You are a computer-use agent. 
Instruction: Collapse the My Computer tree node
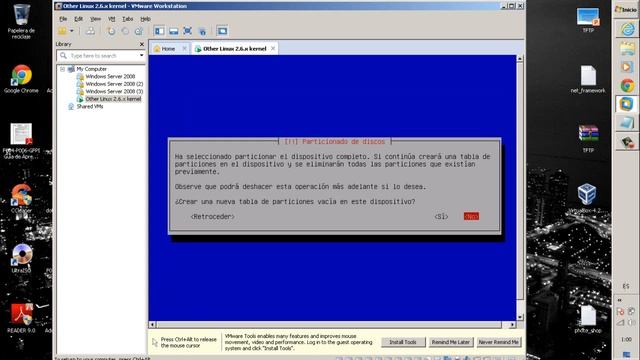(62, 69)
